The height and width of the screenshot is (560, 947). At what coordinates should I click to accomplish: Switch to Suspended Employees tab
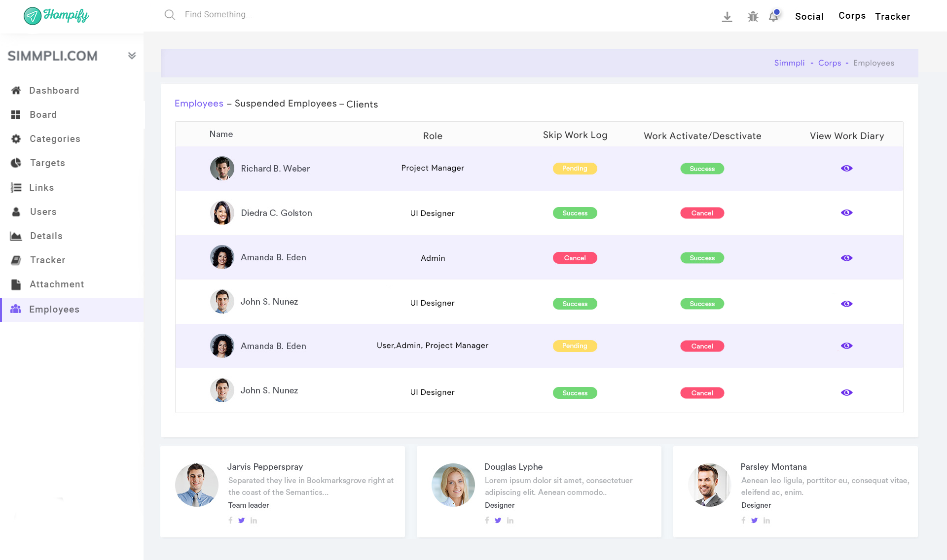(286, 104)
